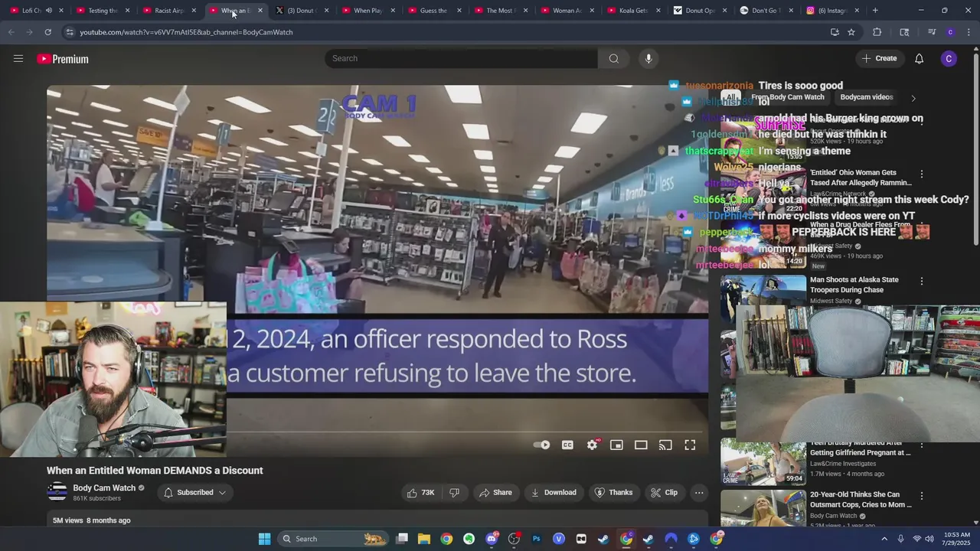The image size is (980, 551).
Task: Open the YouTube hamburger guide menu
Action: (x=18, y=59)
